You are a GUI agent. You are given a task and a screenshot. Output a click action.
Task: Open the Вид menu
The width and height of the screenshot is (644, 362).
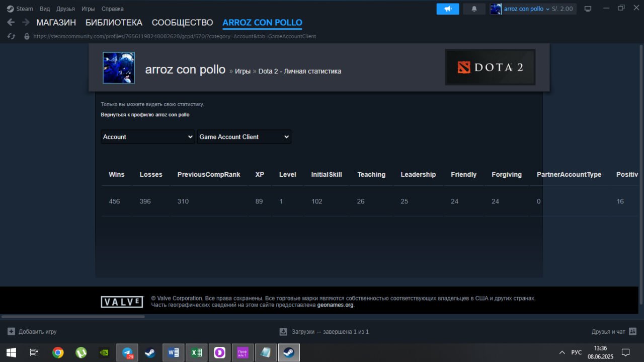pyautogui.click(x=45, y=9)
